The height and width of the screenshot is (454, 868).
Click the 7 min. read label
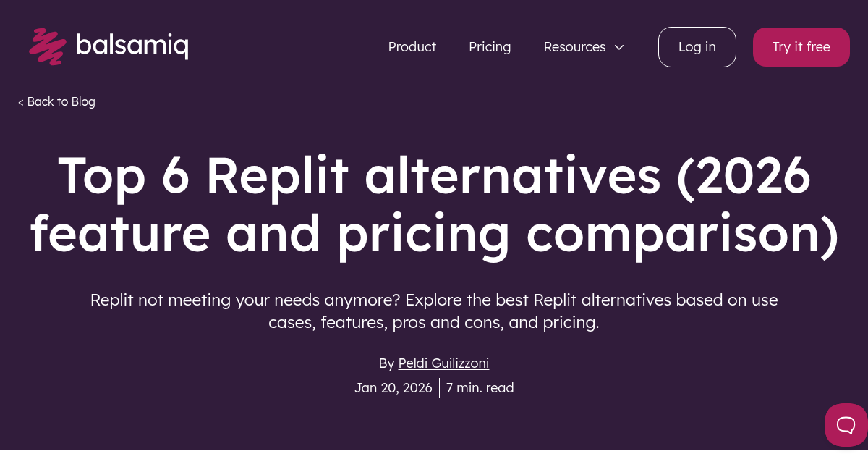pyautogui.click(x=480, y=388)
